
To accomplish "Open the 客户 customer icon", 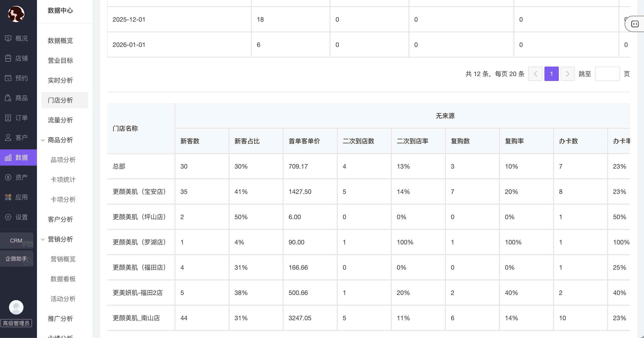I will (x=8, y=137).
